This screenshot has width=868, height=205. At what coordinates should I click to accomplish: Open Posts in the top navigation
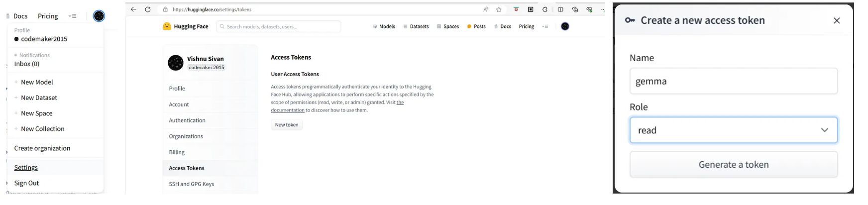coord(476,26)
